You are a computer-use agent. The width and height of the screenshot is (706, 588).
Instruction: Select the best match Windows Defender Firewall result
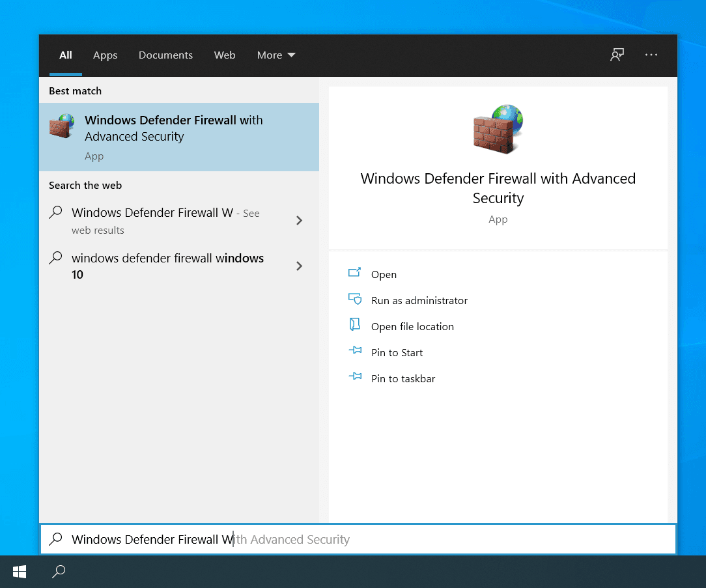pos(178,137)
